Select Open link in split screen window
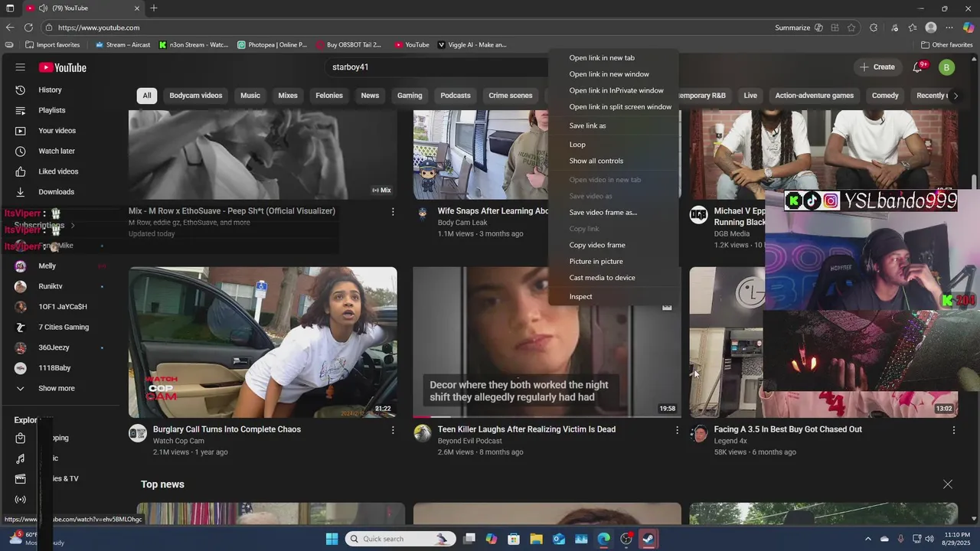This screenshot has width=980, height=551. point(620,107)
